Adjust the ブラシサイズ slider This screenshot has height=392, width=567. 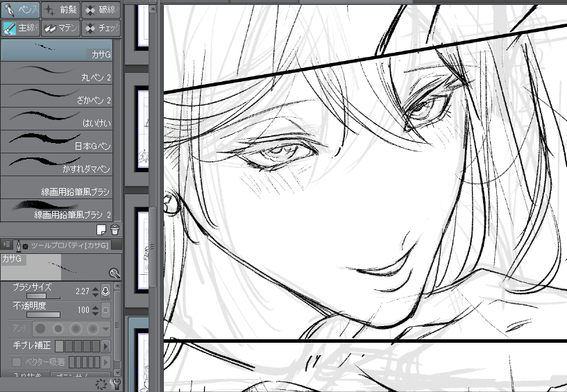pos(44,296)
